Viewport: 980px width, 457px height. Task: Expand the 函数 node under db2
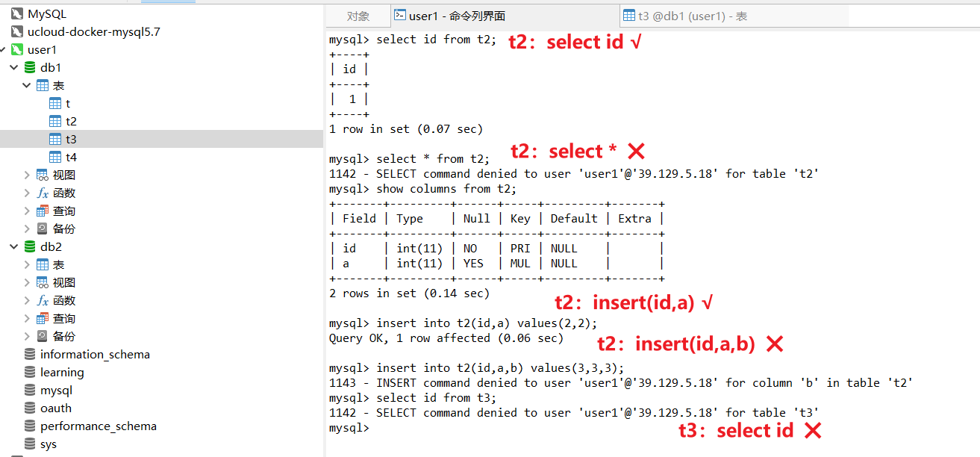[x=27, y=300]
